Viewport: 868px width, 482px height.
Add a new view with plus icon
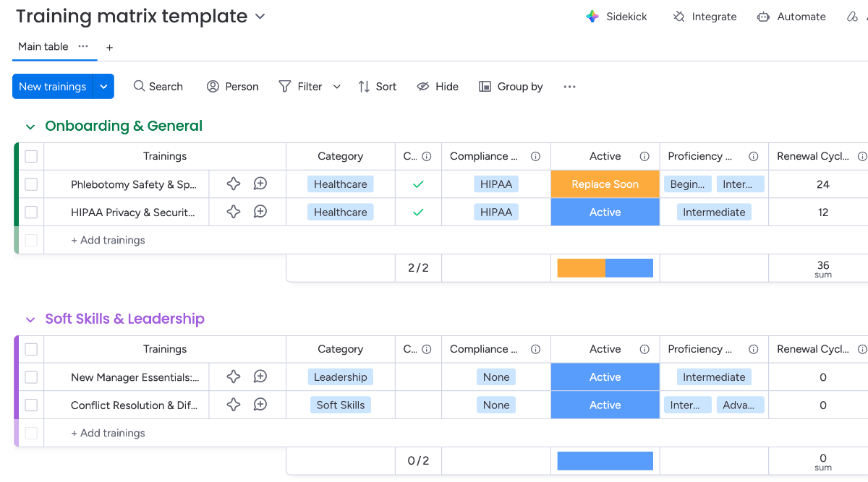(x=110, y=48)
